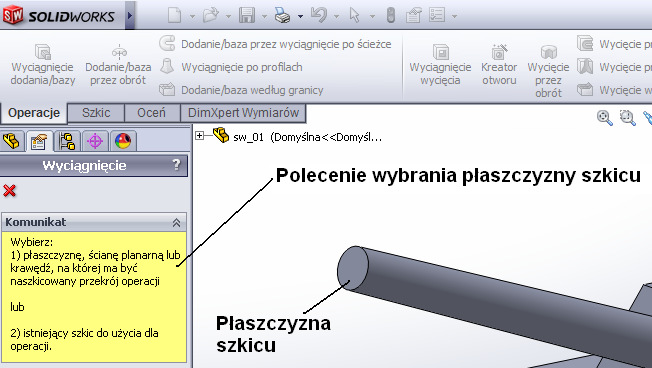
Task: Click Dodanie/baza przez obrót tool
Action: click(118, 64)
